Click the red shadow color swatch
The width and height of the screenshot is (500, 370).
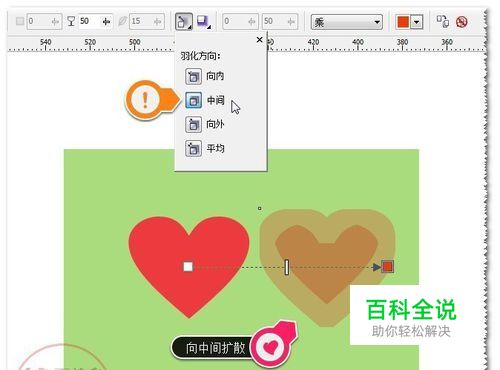[x=403, y=22]
